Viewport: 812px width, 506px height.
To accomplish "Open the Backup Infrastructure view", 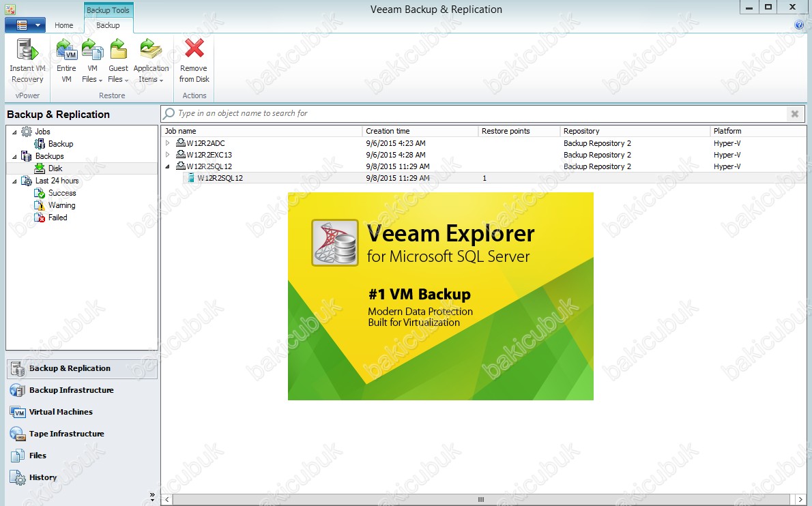I will pos(82,390).
